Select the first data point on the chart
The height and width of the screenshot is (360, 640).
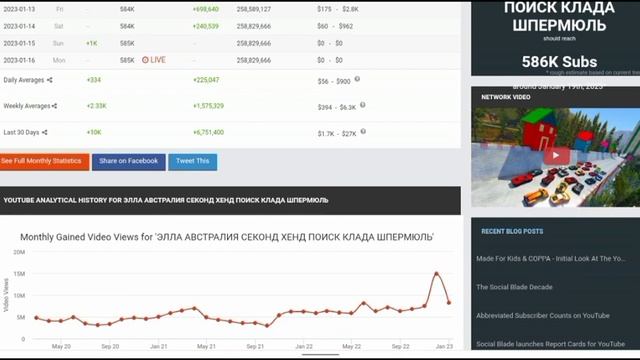[x=37, y=318]
